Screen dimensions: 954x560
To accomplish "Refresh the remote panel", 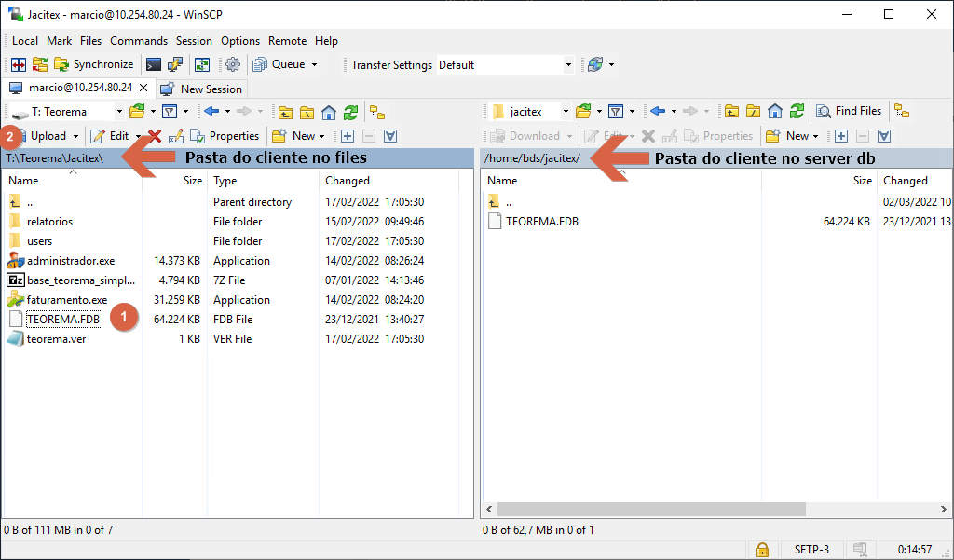I will click(x=797, y=112).
